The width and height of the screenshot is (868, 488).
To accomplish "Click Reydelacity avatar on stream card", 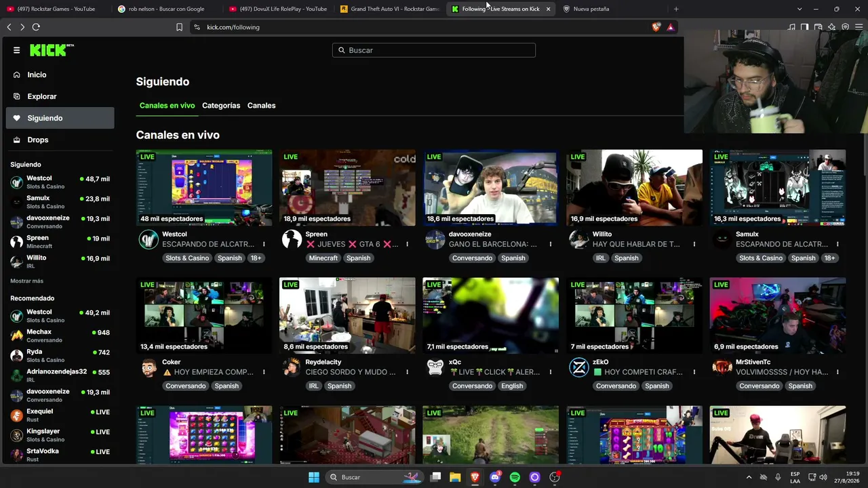I will tap(292, 367).
